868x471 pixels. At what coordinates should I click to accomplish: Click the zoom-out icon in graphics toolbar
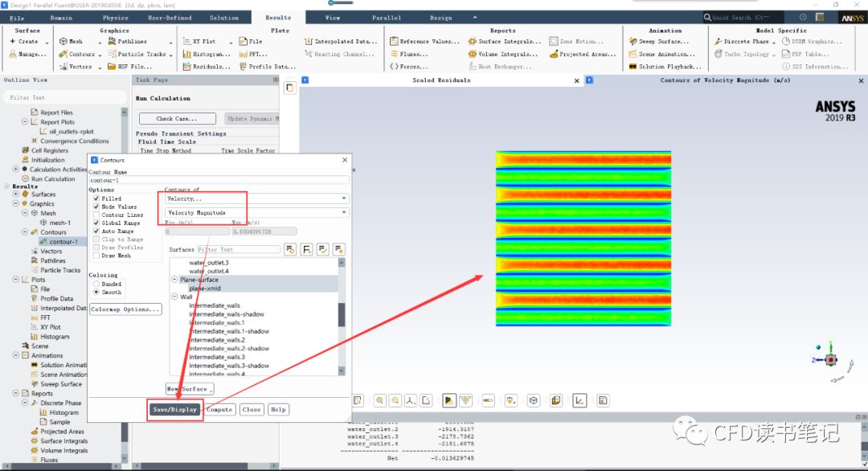395,400
